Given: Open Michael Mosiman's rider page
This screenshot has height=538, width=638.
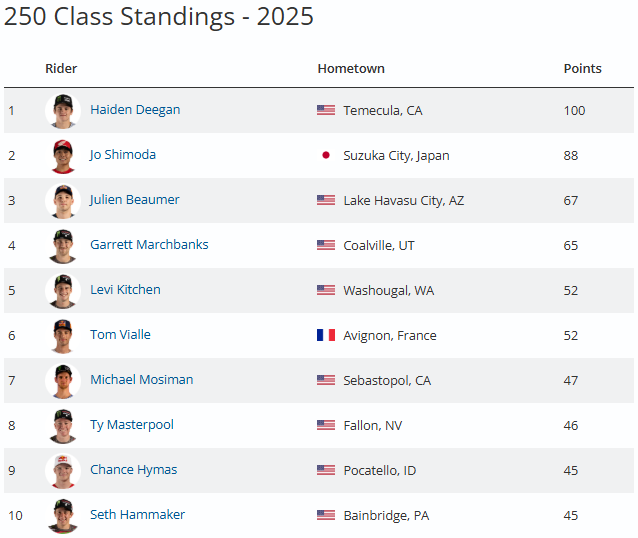Looking at the screenshot, I should tap(141, 380).
